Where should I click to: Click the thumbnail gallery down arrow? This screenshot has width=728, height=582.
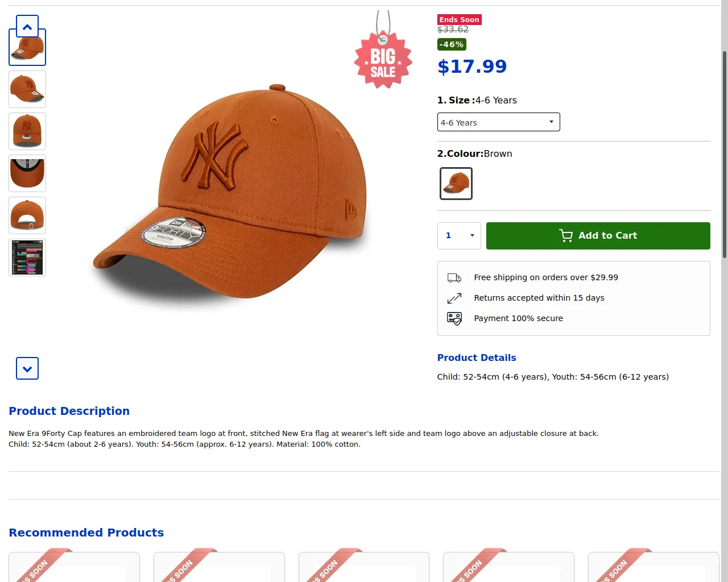coord(27,368)
